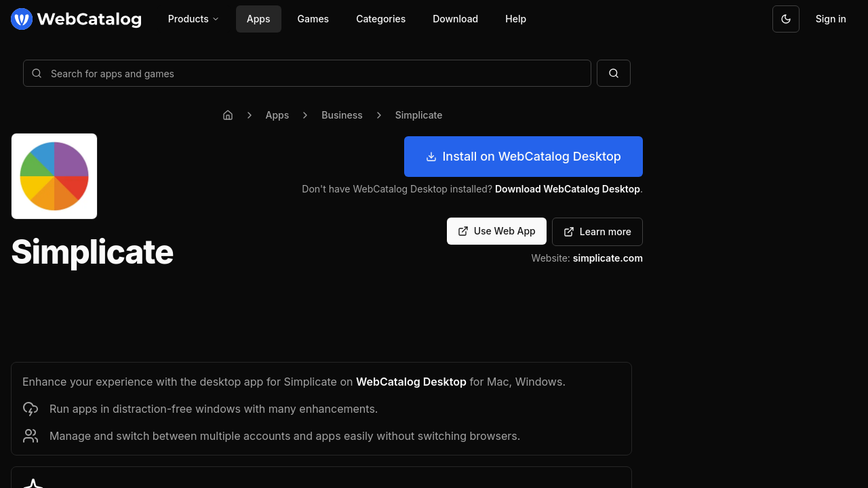Click the Download WebCatalog Desktop link
This screenshot has width=868, height=488.
tap(567, 189)
